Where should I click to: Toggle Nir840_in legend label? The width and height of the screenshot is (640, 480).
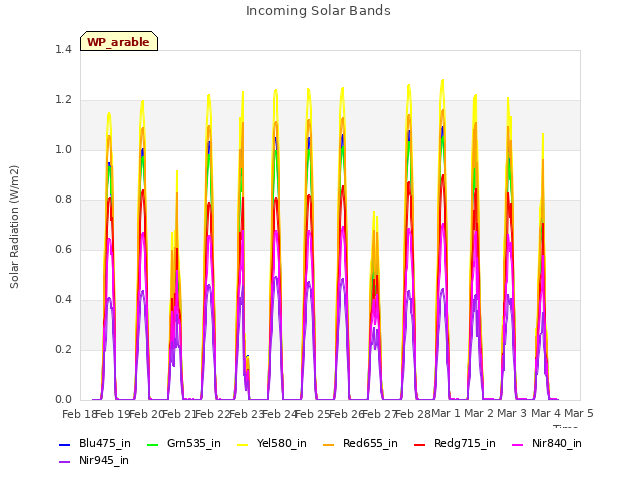[x=557, y=443]
